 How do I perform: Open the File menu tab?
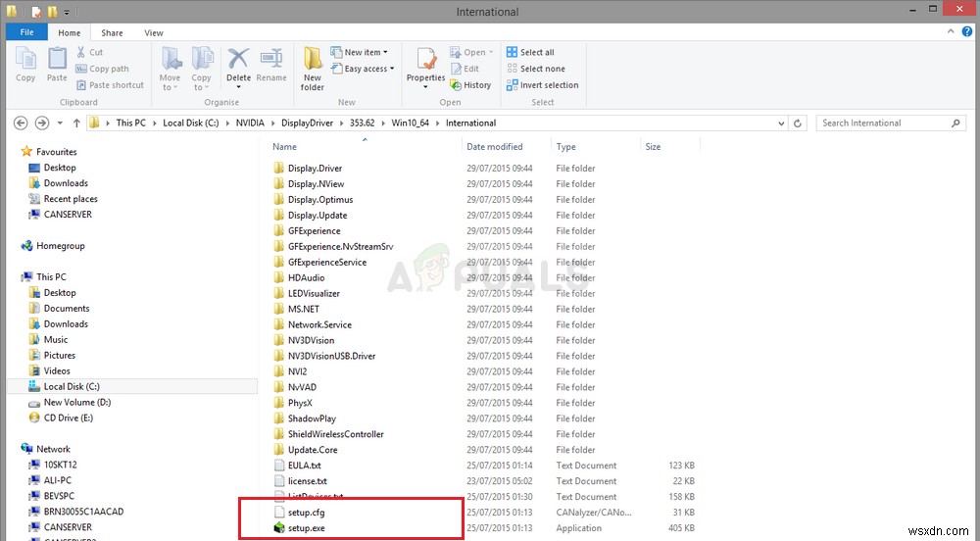coord(26,32)
